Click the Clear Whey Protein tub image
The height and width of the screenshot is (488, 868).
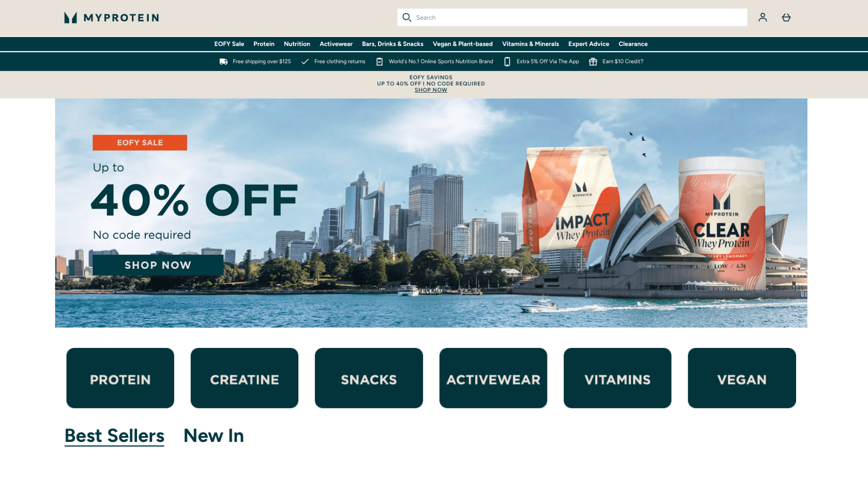tap(722, 224)
